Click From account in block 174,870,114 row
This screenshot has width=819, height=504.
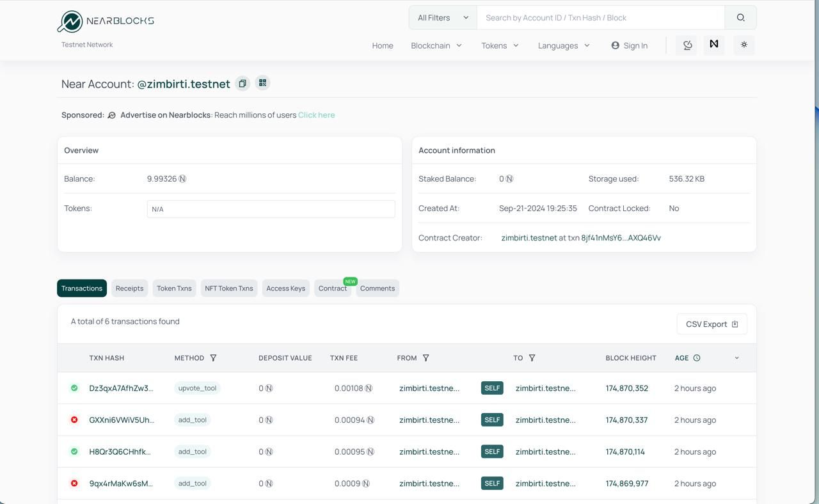coord(429,452)
